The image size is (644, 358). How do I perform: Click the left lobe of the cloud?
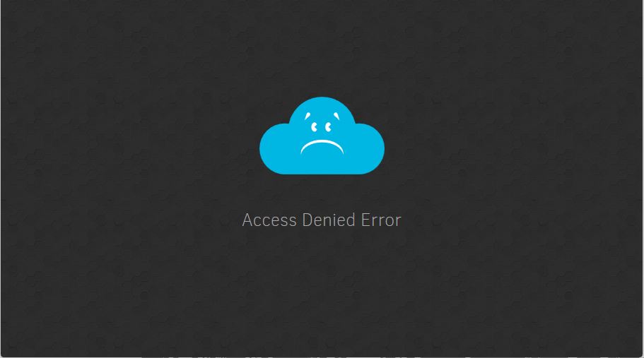[x=277, y=148]
